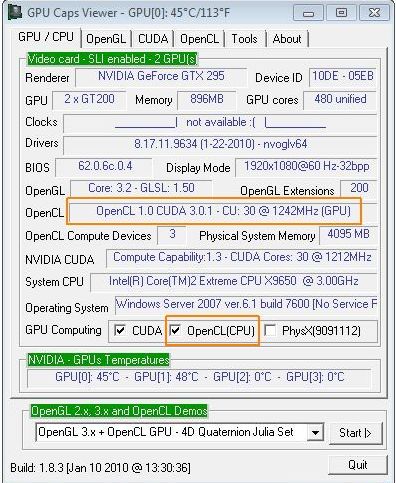Viewport: 396px width, 483px height.
Task: Click the OpenCL 1.0 CUDA 3.0.1 field
Action: [x=223, y=211]
